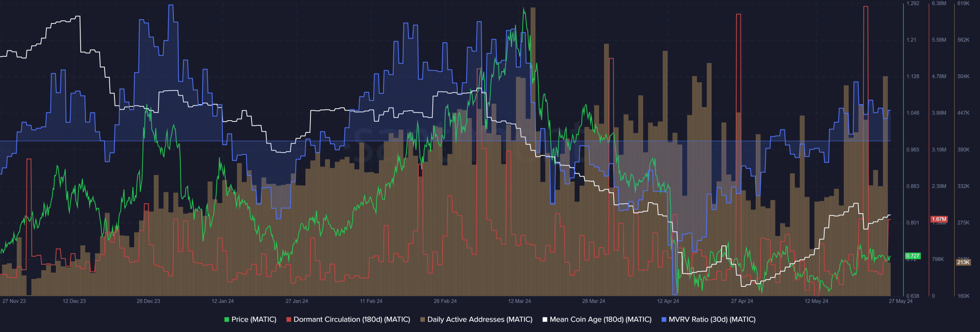
Task: Click the 27 Jan 24 date label
Action: pyautogui.click(x=297, y=301)
